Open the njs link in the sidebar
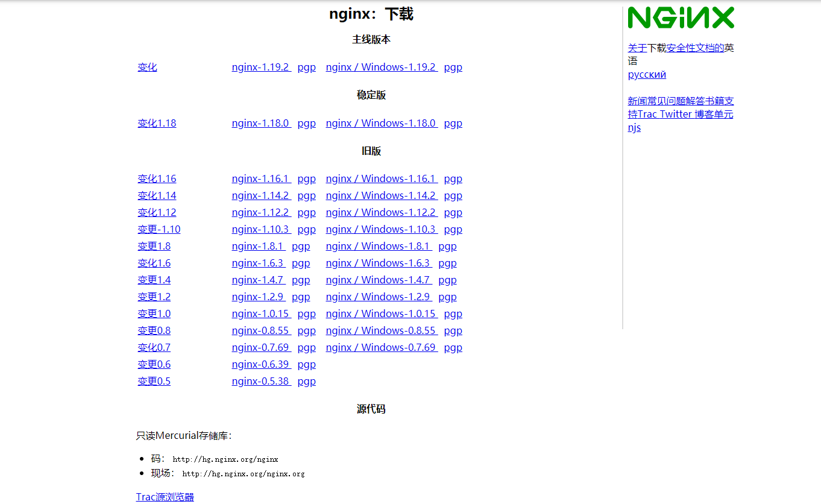The image size is (821, 504). coord(634,127)
